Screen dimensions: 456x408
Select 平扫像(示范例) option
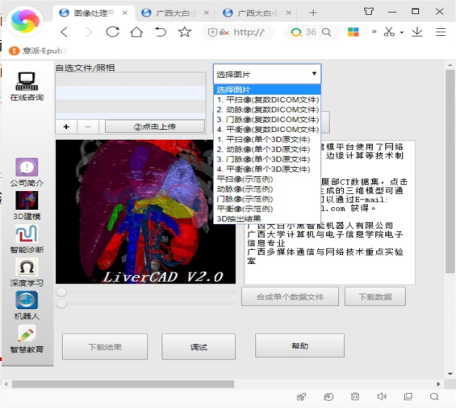pos(267,179)
